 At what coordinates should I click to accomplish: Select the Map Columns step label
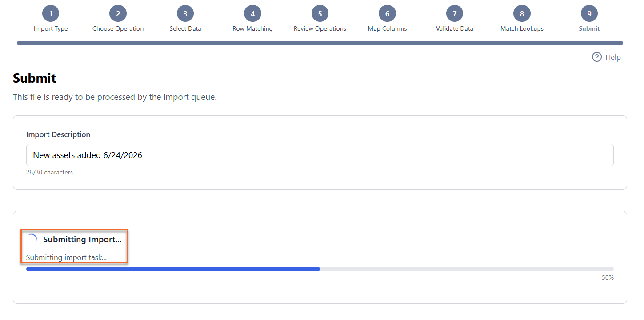(387, 28)
